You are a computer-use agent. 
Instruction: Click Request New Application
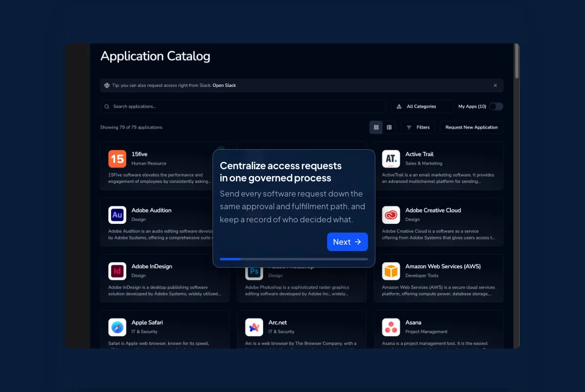[471, 127]
